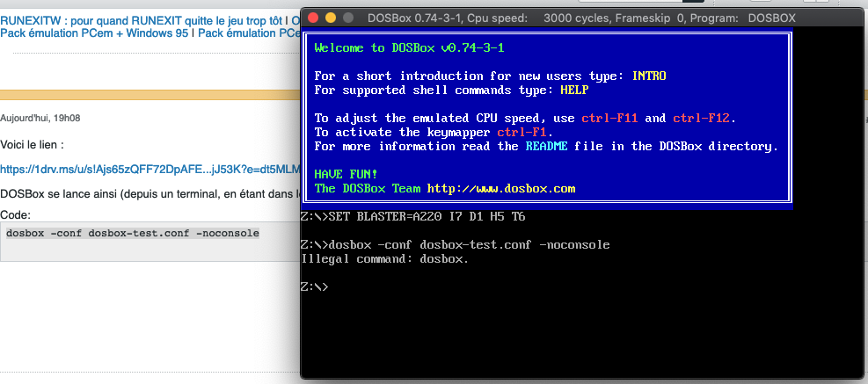868x384 pixels.
Task: Click the Illegal command: dosbox. message
Action: [x=384, y=259]
